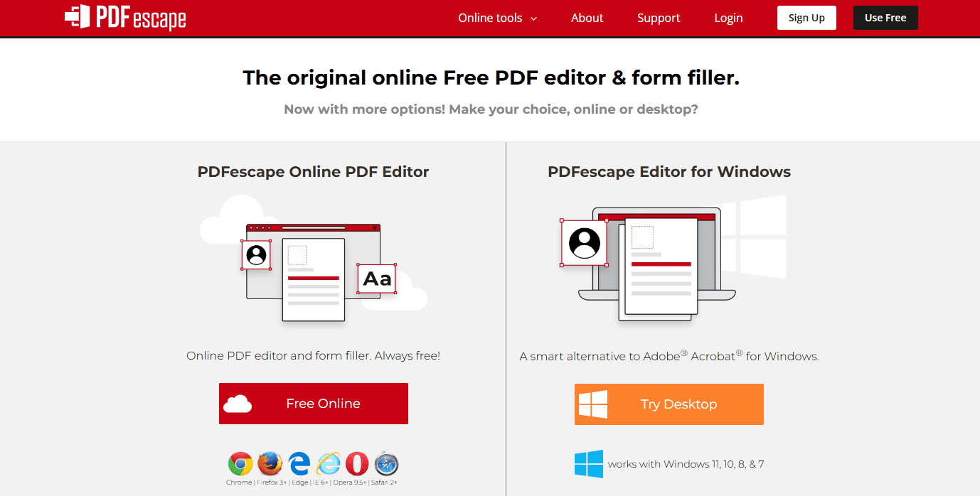Click the Use Free button
This screenshot has height=496, width=980.
(x=885, y=18)
